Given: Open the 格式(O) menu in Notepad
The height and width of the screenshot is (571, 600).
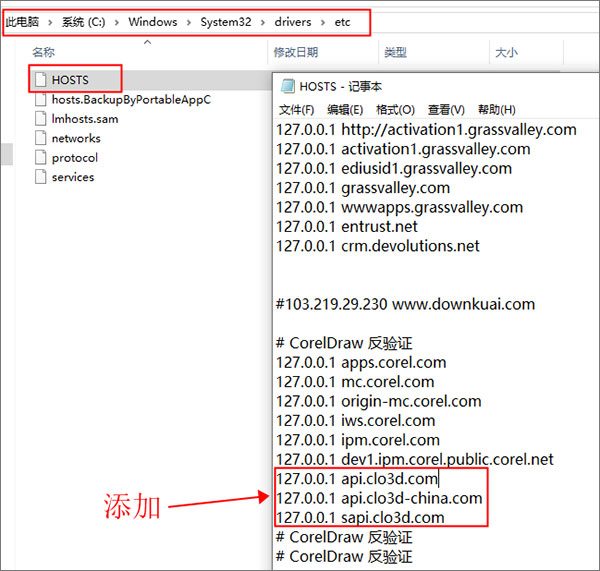Looking at the screenshot, I should [395, 110].
